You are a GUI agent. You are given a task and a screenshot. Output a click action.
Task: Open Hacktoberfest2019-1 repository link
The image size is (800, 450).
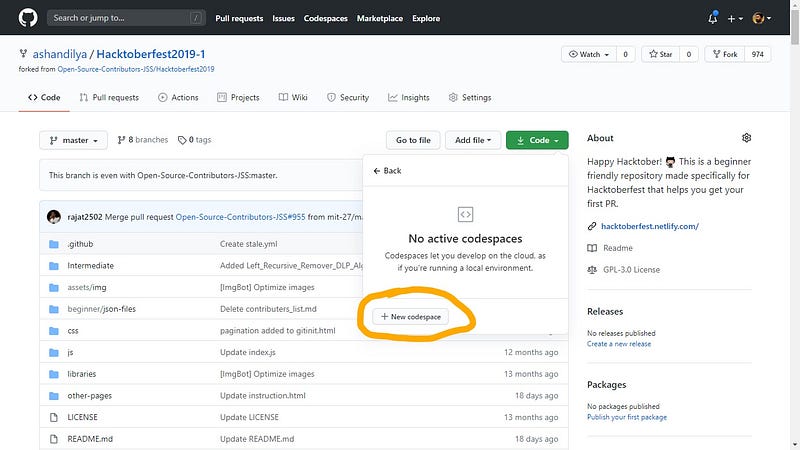151,54
